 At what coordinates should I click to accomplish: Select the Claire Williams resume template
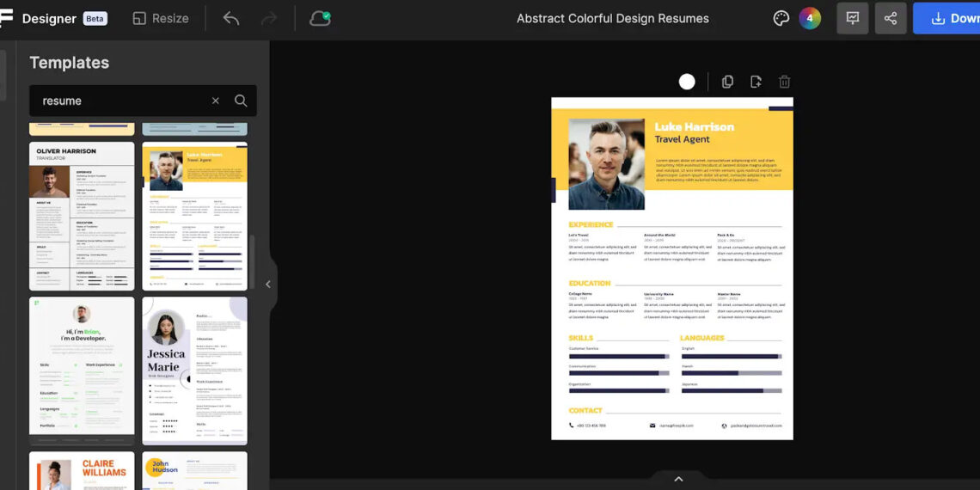click(x=82, y=470)
